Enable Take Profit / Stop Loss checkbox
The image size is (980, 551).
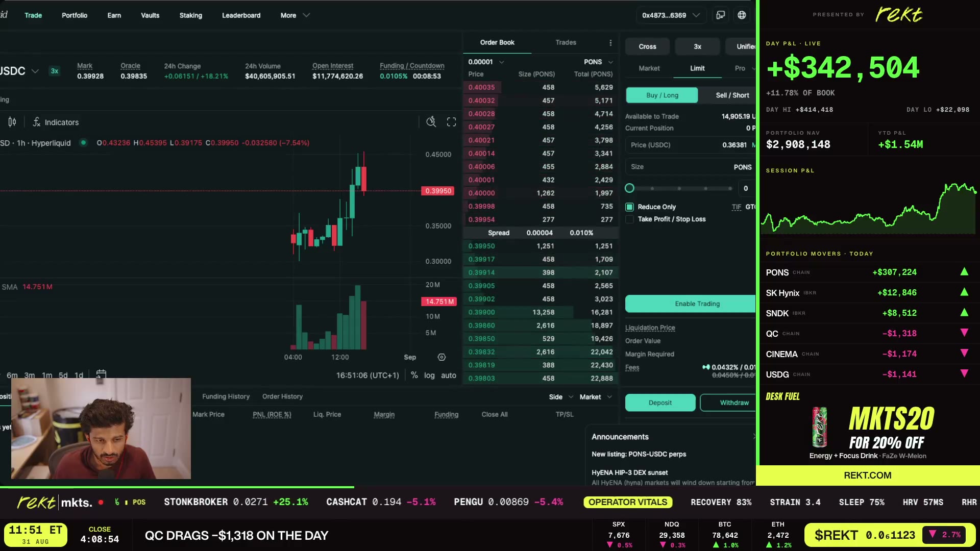pyautogui.click(x=629, y=219)
